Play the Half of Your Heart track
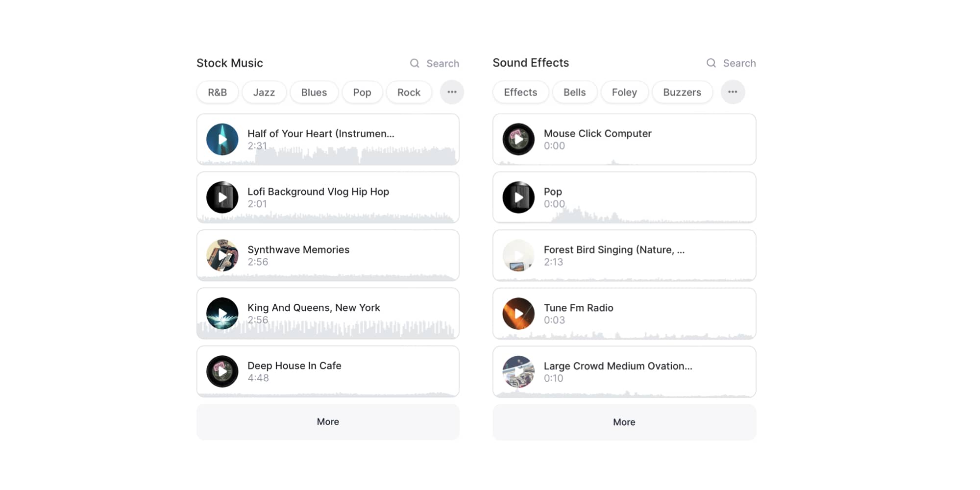 pyautogui.click(x=222, y=140)
